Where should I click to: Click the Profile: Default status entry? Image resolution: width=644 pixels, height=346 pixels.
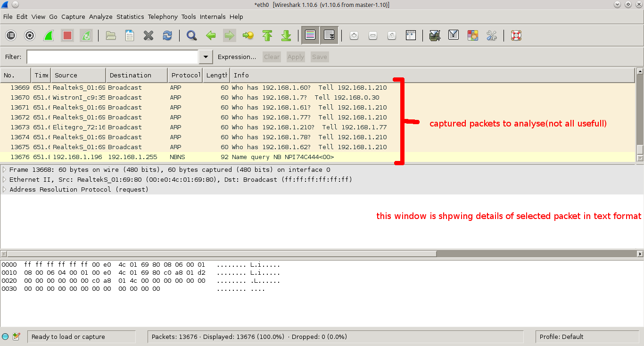point(588,337)
